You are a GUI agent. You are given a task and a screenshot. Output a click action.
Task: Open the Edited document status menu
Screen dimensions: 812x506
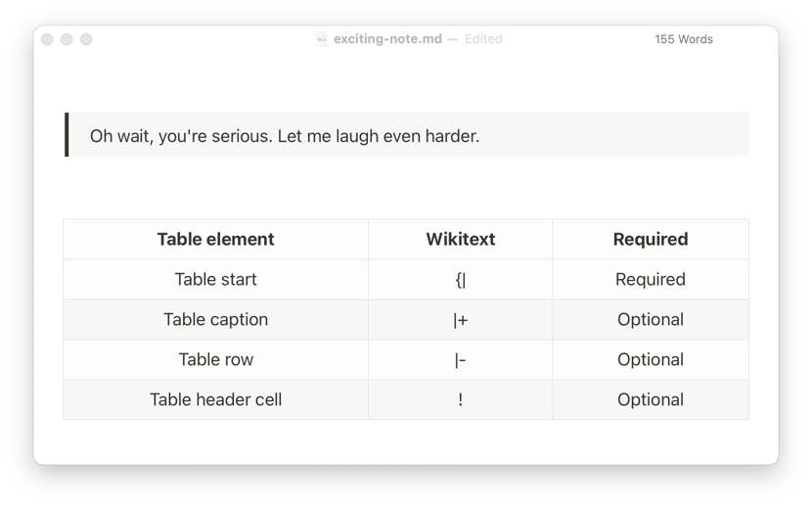[x=483, y=39]
